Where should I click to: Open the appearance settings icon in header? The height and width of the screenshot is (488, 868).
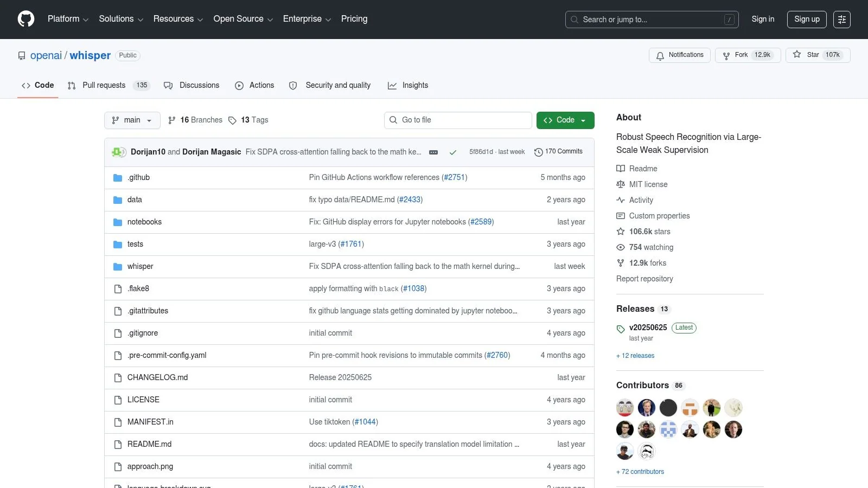click(x=842, y=20)
